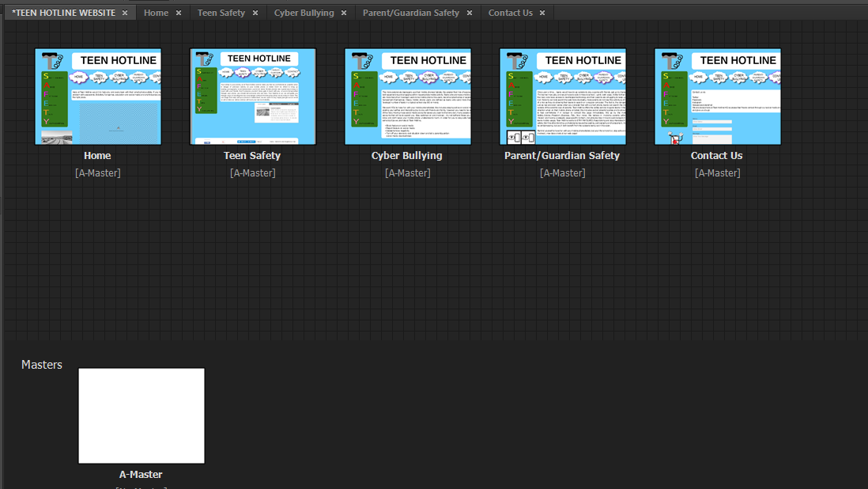Switch to the Teen Safety tab

tap(221, 13)
